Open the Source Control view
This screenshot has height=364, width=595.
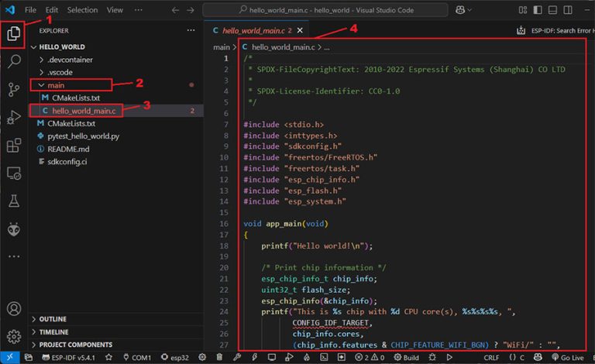tap(14, 90)
